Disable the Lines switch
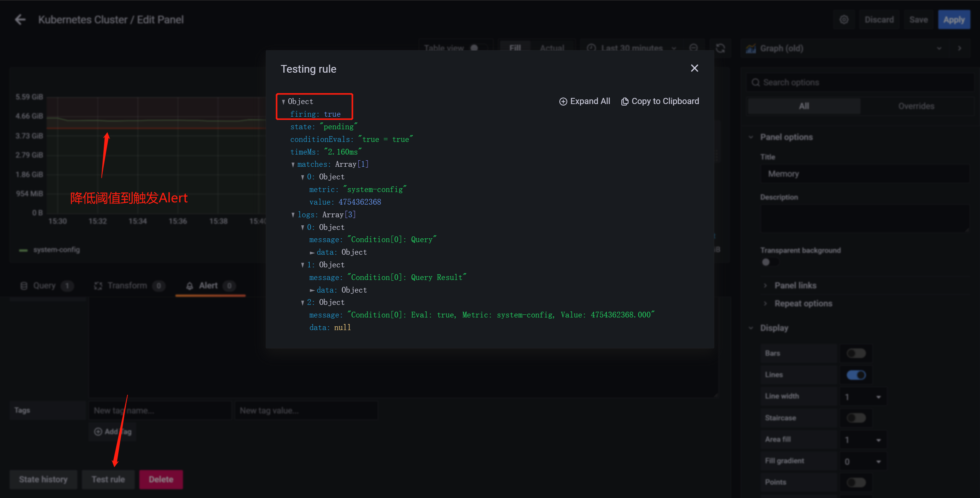980x498 pixels. point(856,375)
